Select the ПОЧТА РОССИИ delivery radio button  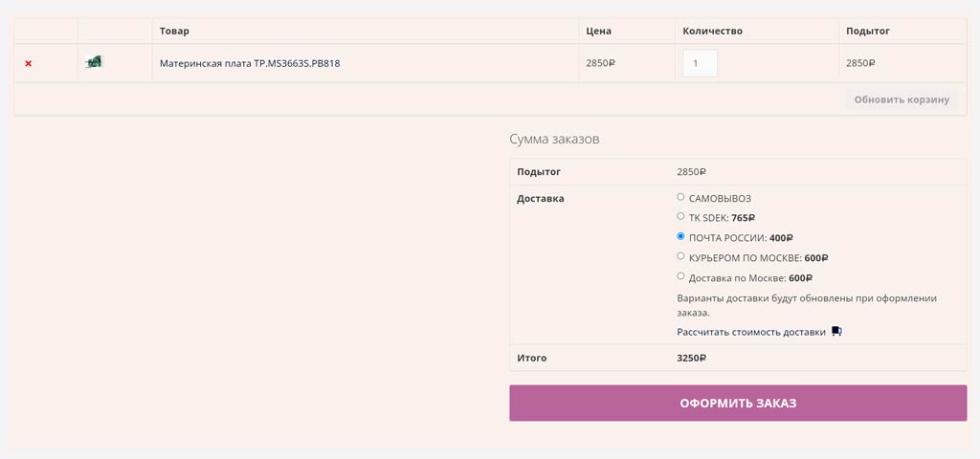[x=680, y=237]
